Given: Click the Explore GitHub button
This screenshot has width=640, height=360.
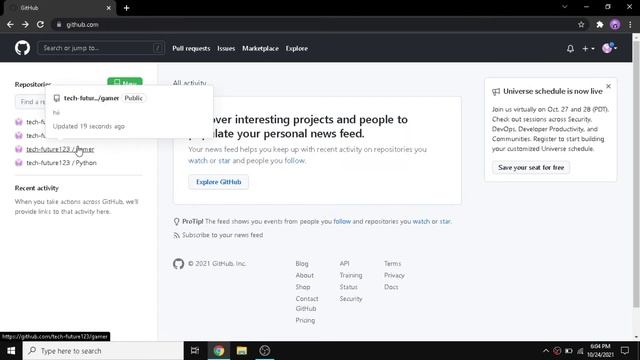Looking at the screenshot, I should (x=218, y=182).
